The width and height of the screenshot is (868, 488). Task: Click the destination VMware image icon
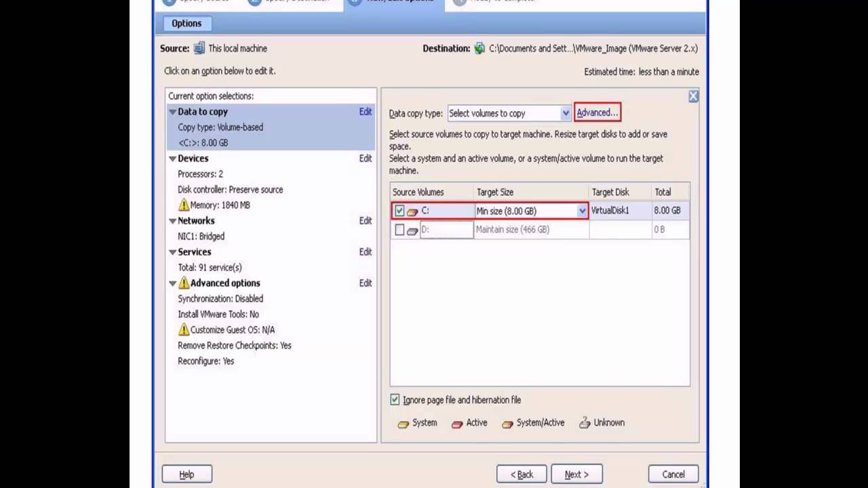point(479,48)
